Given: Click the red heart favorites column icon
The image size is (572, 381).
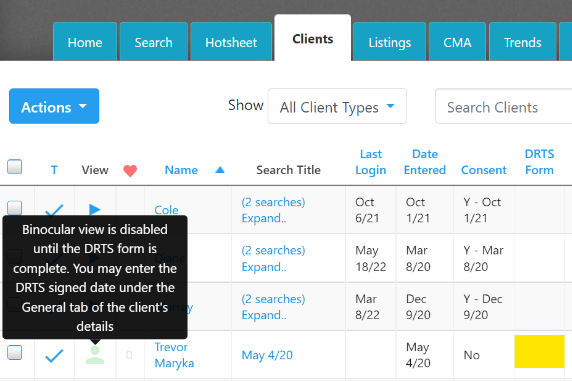Looking at the screenshot, I should [x=130, y=170].
